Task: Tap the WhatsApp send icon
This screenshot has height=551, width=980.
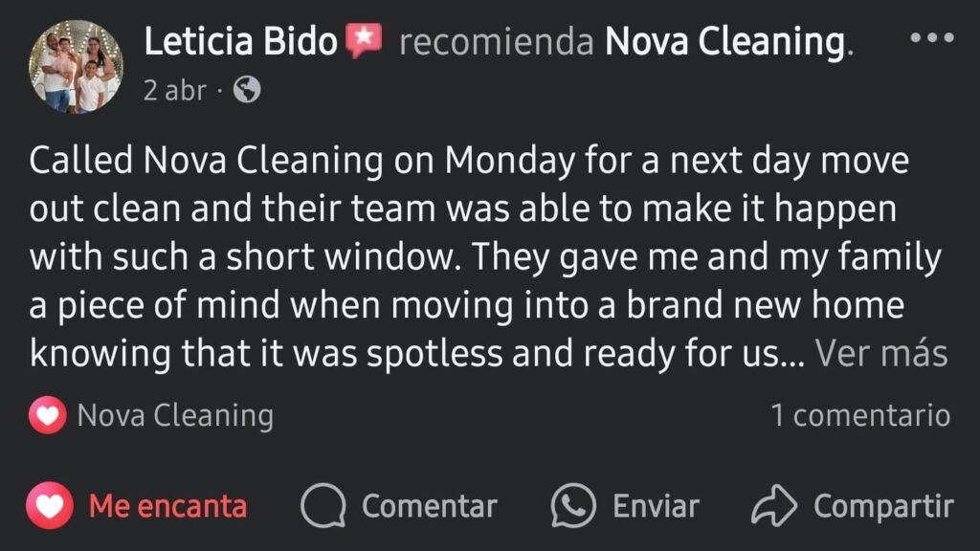Action: pyautogui.click(x=573, y=506)
